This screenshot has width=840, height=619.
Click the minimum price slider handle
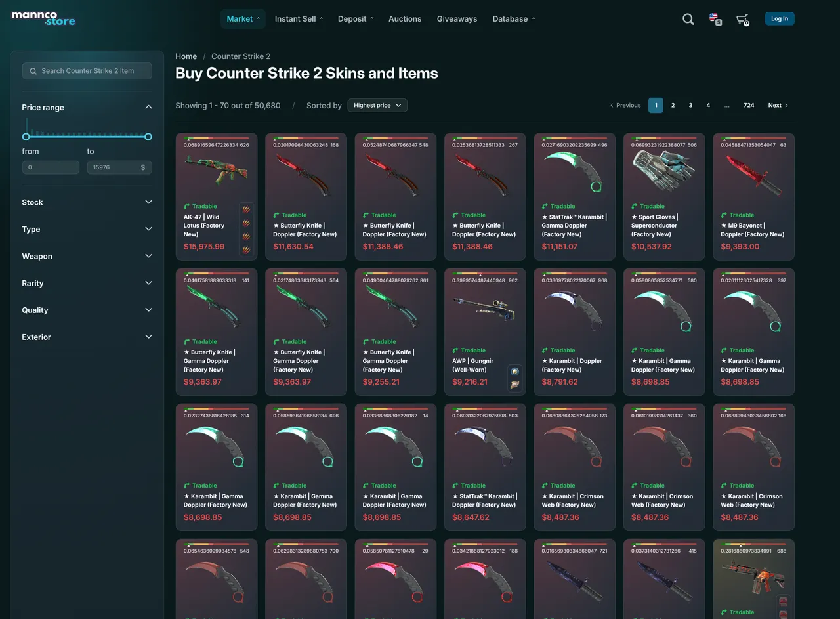click(x=26, y=137)
